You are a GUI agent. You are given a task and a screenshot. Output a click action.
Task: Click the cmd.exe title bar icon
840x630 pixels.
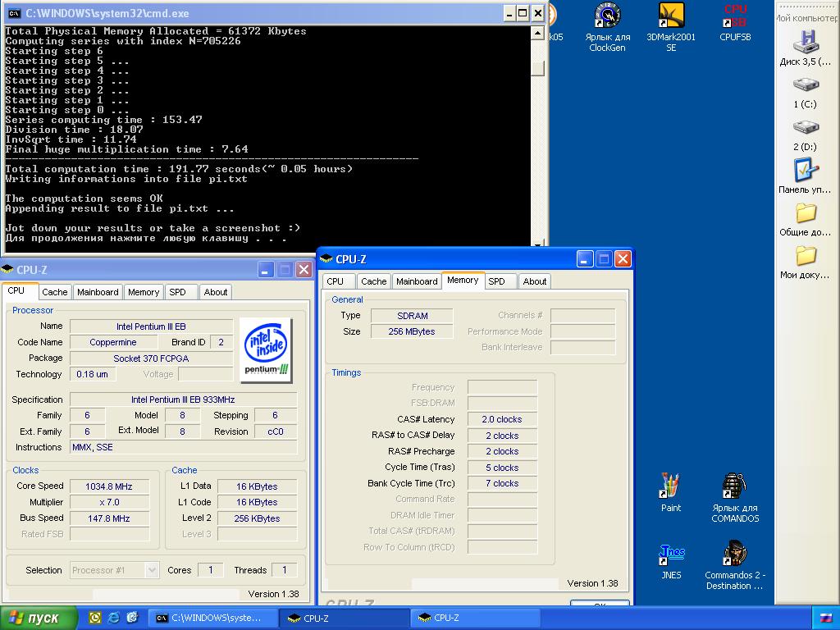pos(15,13)
